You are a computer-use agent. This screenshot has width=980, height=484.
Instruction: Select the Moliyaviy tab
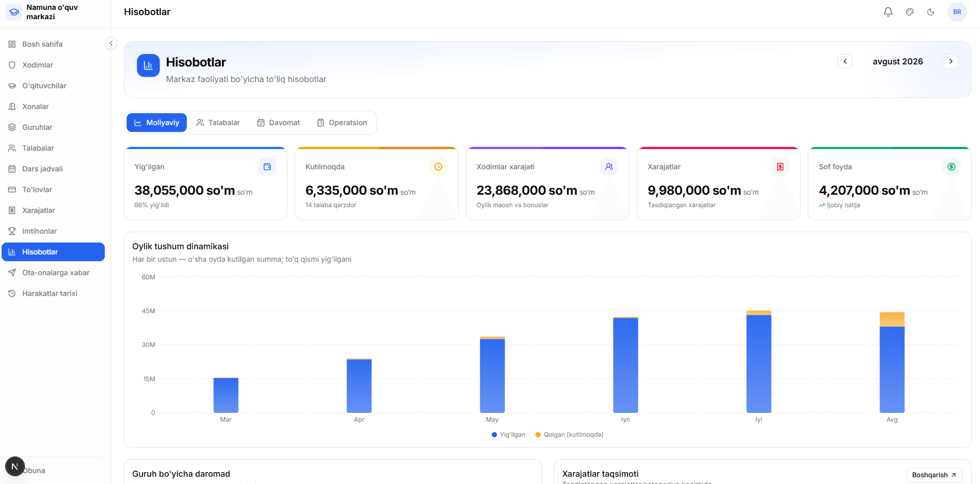click(157, 123)
